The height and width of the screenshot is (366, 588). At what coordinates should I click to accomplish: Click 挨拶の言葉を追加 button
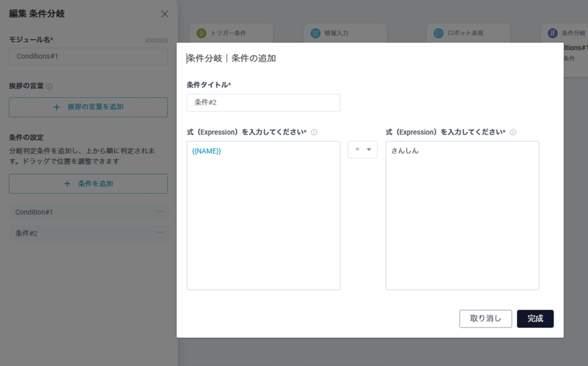(x=88, y=107)
